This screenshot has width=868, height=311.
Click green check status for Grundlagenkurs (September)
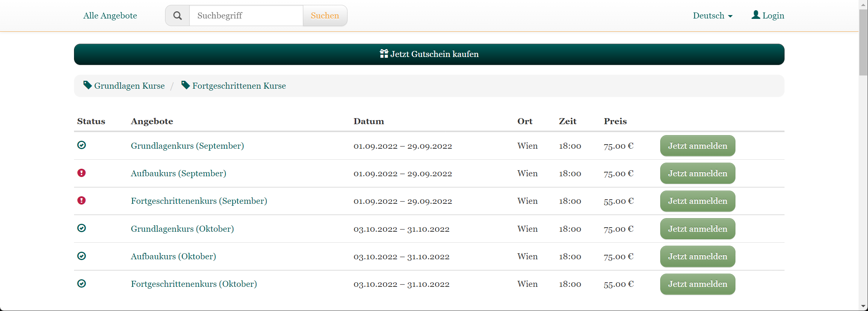point(82,145)
